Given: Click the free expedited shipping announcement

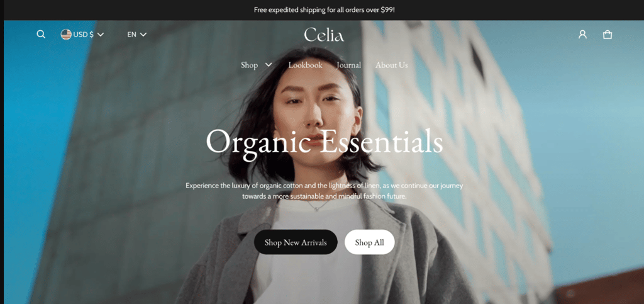Looking at the screenshot, I should click(x=324, y=9).
